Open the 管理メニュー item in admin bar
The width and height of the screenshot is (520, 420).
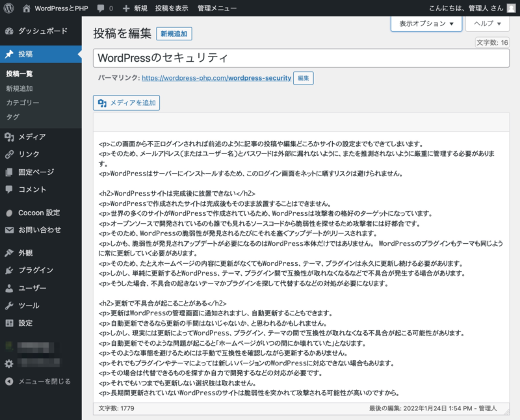(217, 8)
